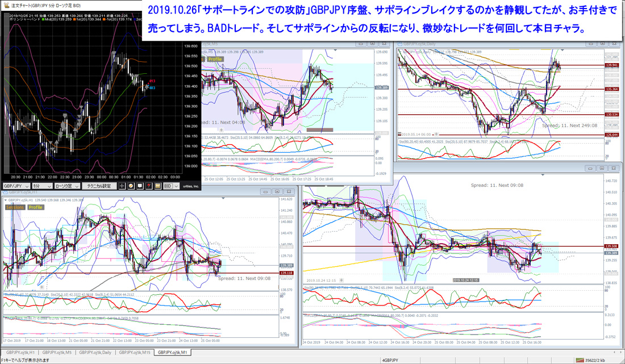Minimize the H1 chart window
The width and height of the screenshot is (625, 364).
(265, 192)
